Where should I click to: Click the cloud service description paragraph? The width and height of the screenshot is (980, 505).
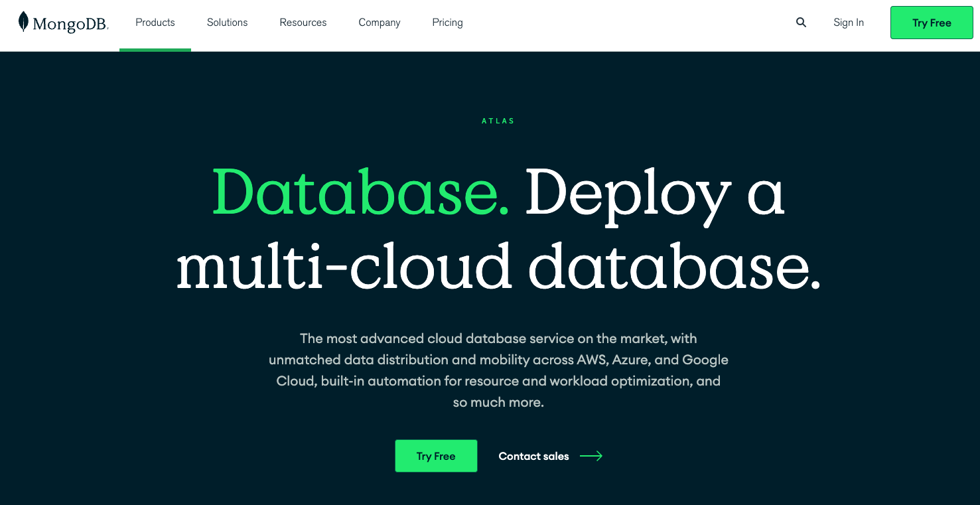click(x=498, y=370)
